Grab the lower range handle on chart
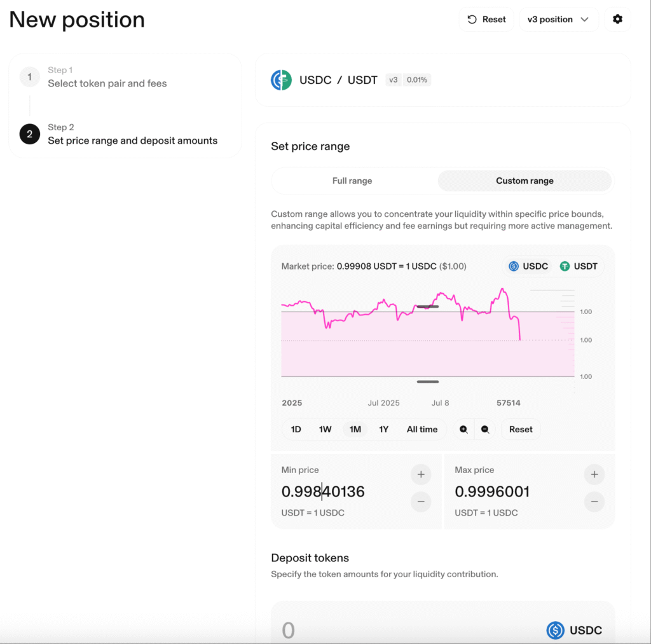Image resolution: width=651 pixels, height=644 pixels. tap(428, 381)
